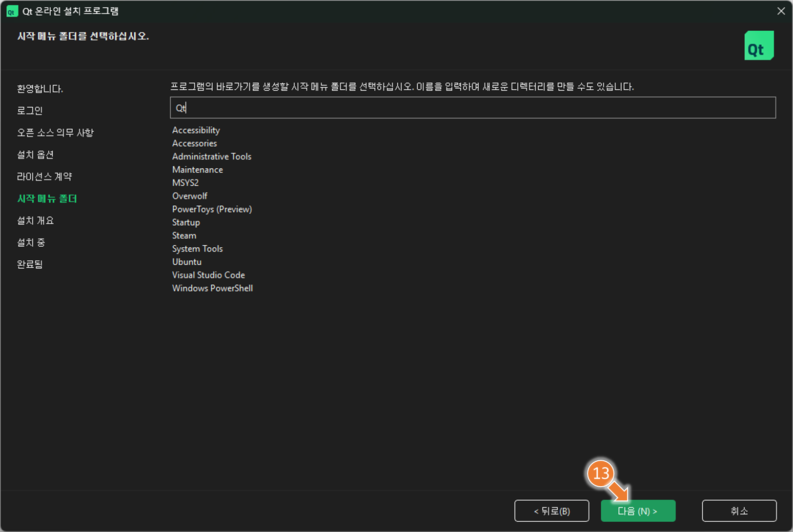Select the System Tools folder
Screen dimensions: 793x532
198,249
